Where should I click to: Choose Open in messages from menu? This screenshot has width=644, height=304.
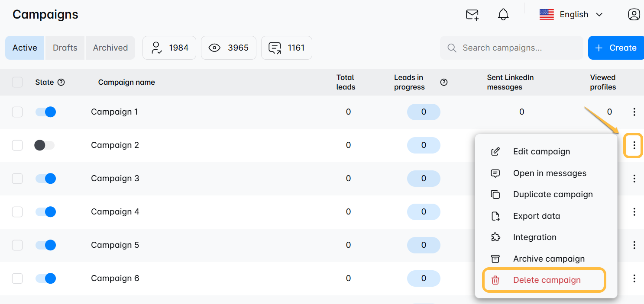[x=546, y=173]
